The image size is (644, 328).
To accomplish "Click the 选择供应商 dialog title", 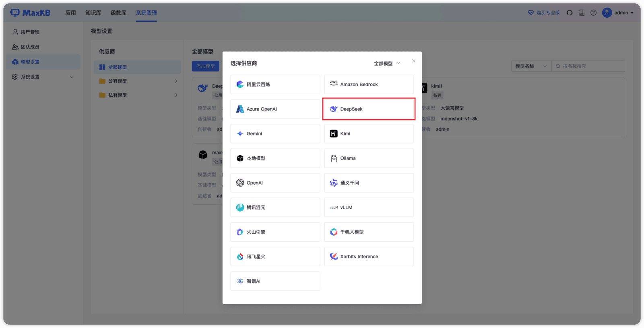I will (x=244, y=63).
